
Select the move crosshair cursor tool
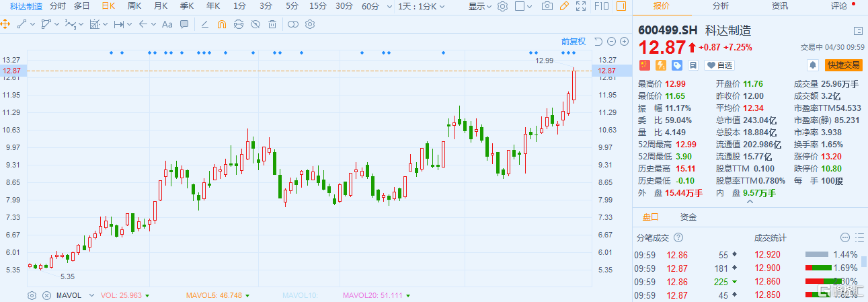[x=5, y=24]
